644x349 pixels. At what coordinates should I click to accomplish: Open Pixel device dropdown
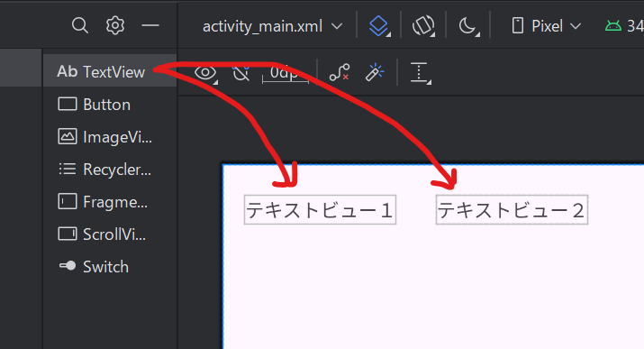tap(547, 26)
